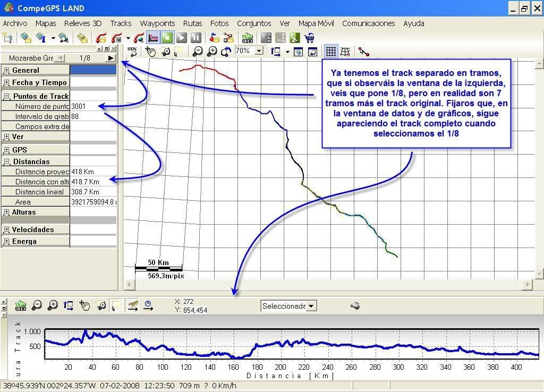544x392 pixels.
Task: Expand the Fecha y Tiempo section
Action: pos(6,82)
